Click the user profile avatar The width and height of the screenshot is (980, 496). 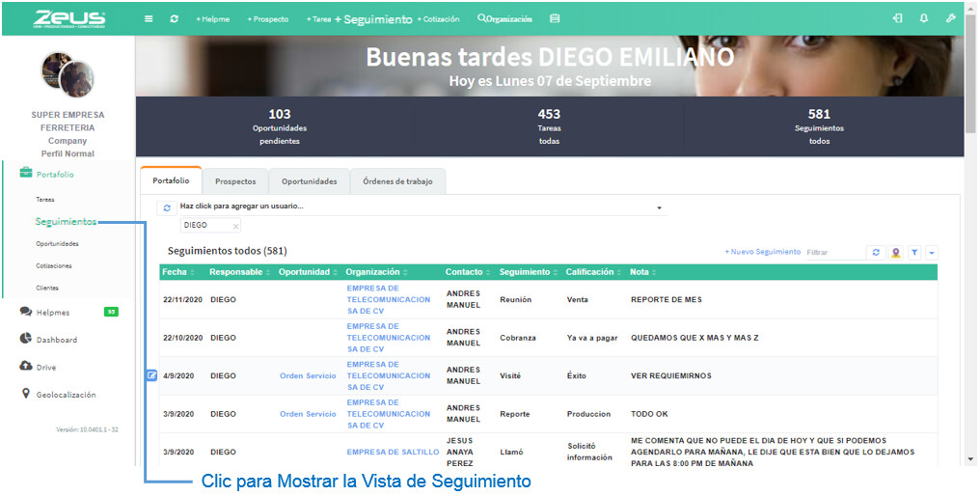[x=68, y=75]
